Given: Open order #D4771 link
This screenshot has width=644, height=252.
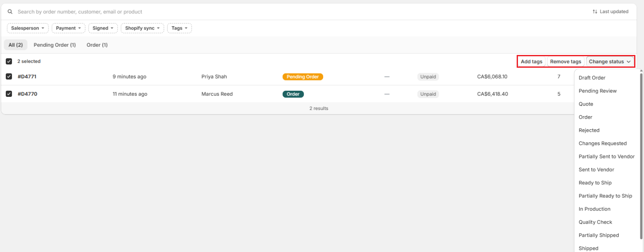Looking at the screenshot, I should (x=27, y=76).
